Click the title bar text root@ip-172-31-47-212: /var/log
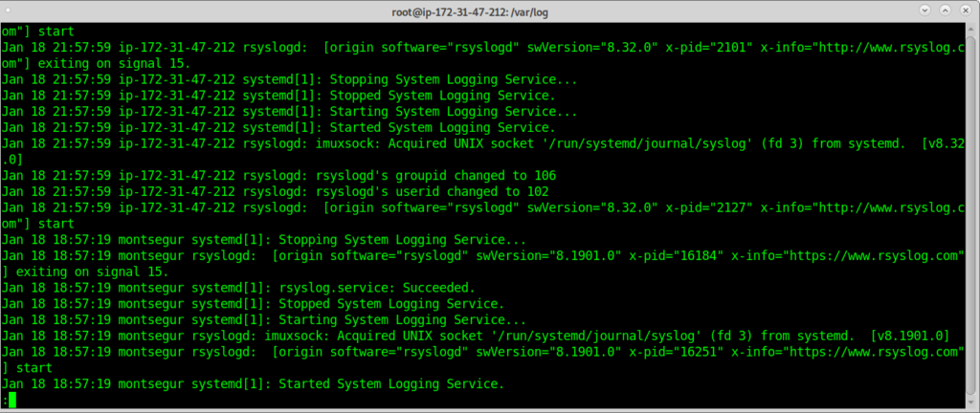 pos(489,10)
